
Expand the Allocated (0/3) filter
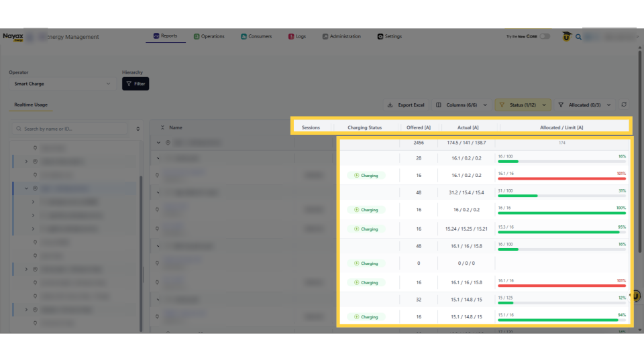coord(584,105)
